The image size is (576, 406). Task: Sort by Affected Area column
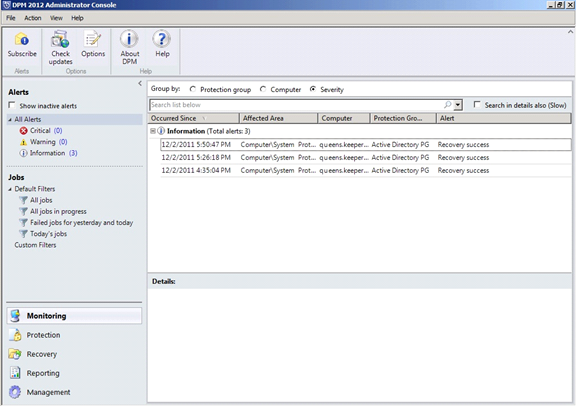point(279,118)
